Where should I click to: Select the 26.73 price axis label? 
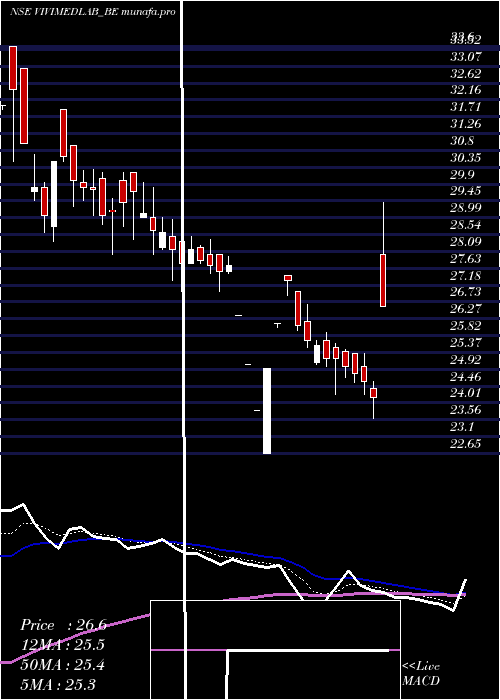(466, 292)
